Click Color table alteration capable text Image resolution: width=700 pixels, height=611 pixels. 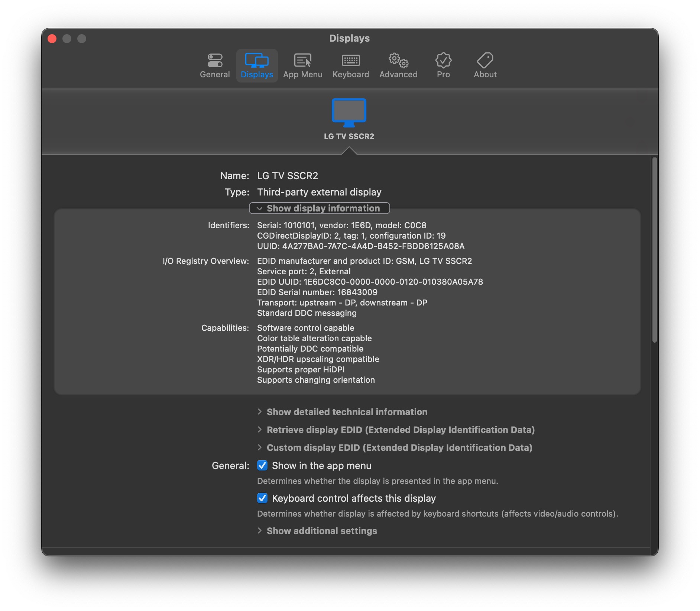pos(314,338)
